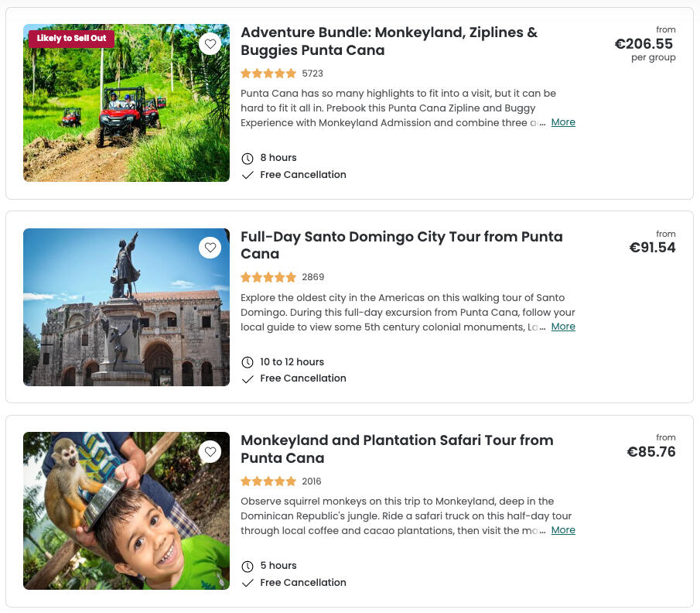Click star rating with 2016 reviews
The height and width of the screenshot is (613, 700).
point(268,481)
